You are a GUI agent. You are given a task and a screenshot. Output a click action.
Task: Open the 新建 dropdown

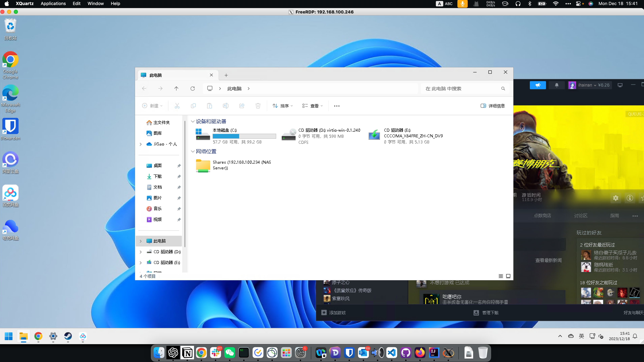152,106
